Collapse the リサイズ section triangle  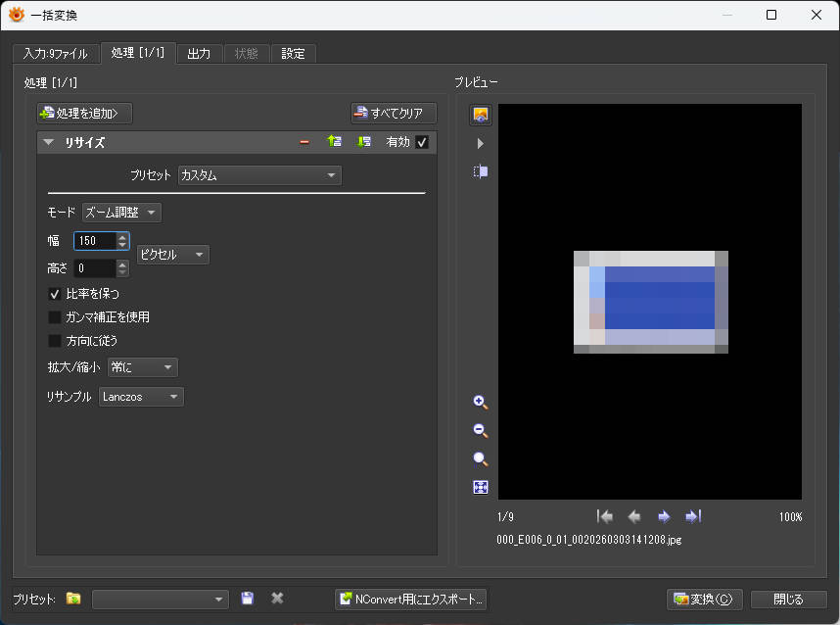48,142
